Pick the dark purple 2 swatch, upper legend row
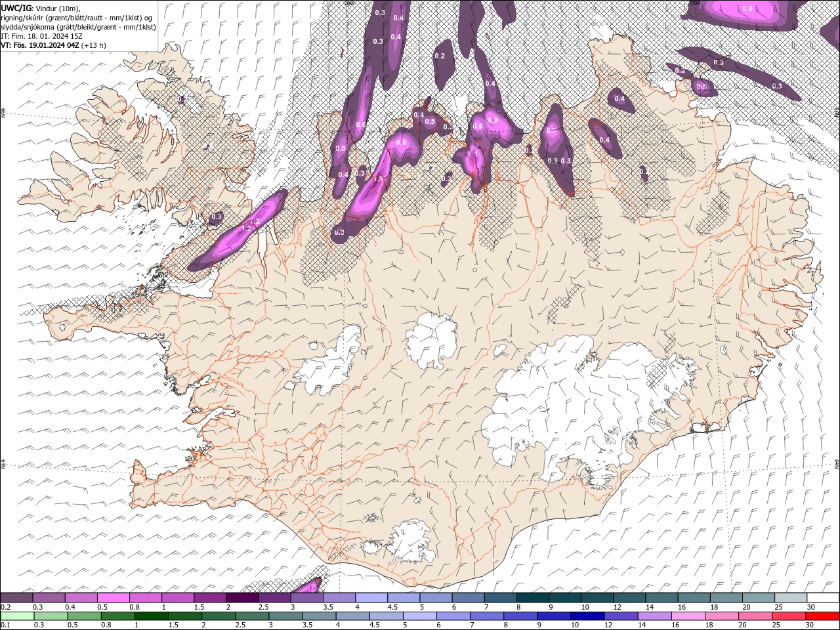 pyautogui.click(x=242, y=598)
